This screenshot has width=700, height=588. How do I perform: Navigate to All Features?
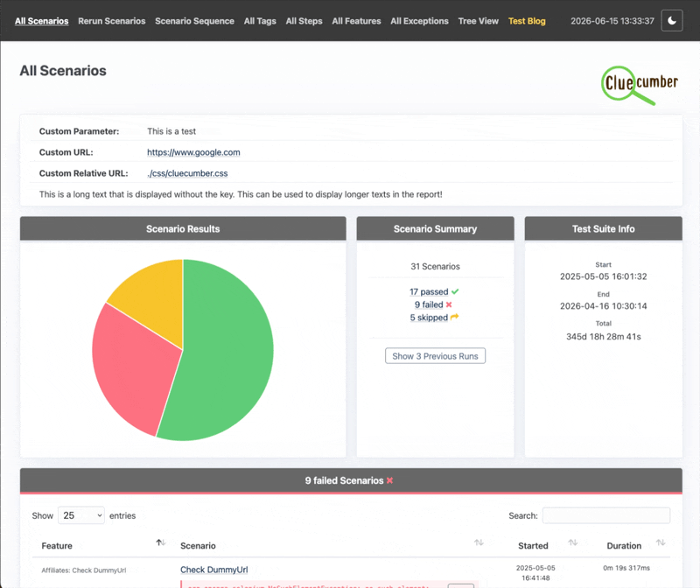pyautogui.click(x=356, y=21)
